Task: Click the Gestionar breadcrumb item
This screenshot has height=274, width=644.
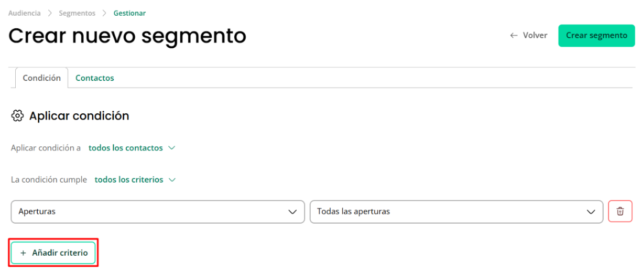Action: (x=130, y=13)
